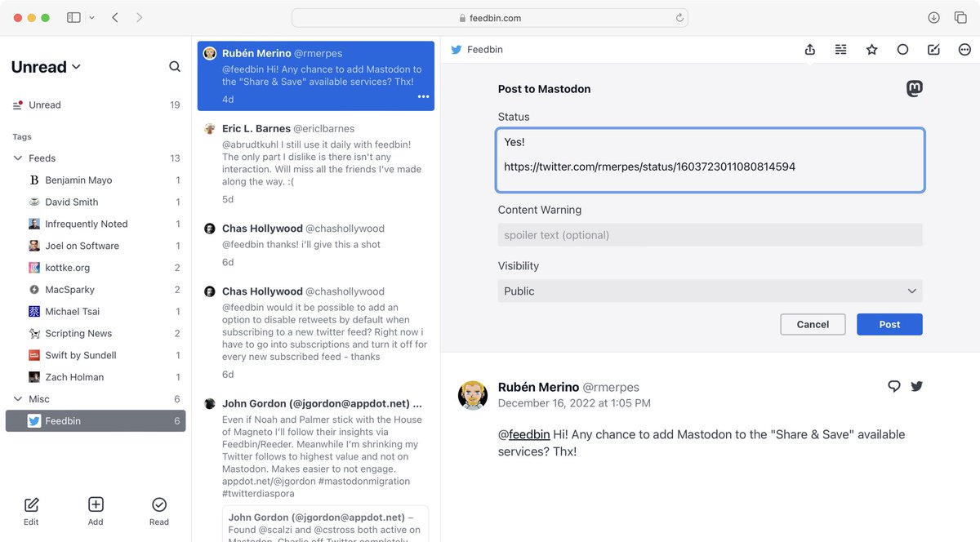
Task: Go back with Safari back arrow
Action: click(x=115, y=17)
